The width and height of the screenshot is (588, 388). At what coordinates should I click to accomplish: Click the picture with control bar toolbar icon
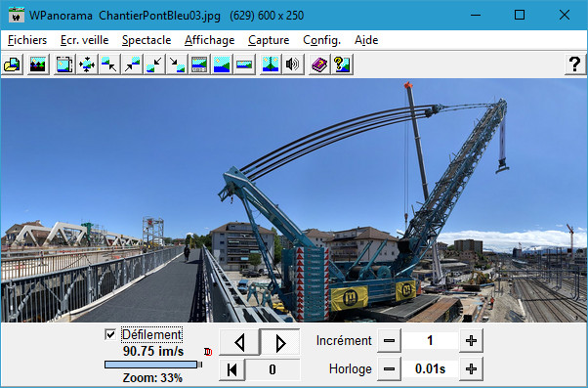(x=199, y=65)
